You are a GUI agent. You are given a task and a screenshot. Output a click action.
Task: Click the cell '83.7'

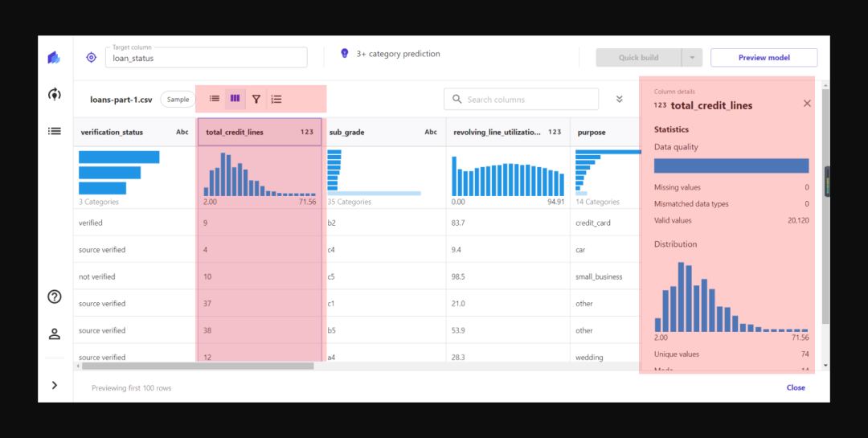coord(459,223)
